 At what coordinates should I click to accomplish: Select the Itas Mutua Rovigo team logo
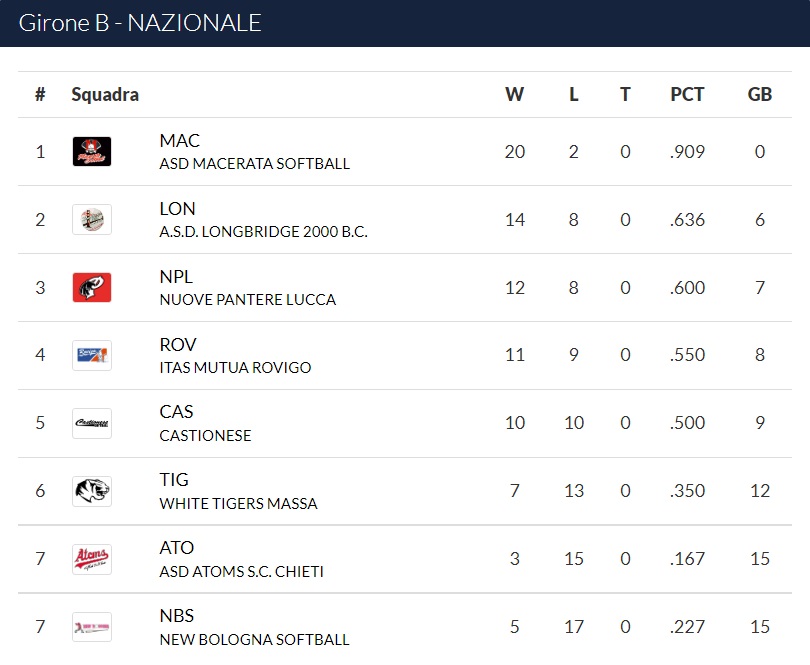click(92, 355)
